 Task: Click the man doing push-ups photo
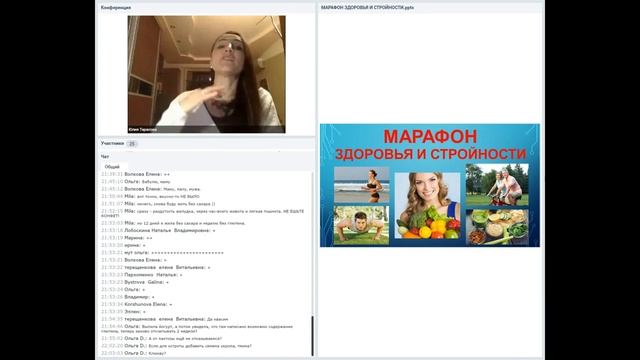362,225
